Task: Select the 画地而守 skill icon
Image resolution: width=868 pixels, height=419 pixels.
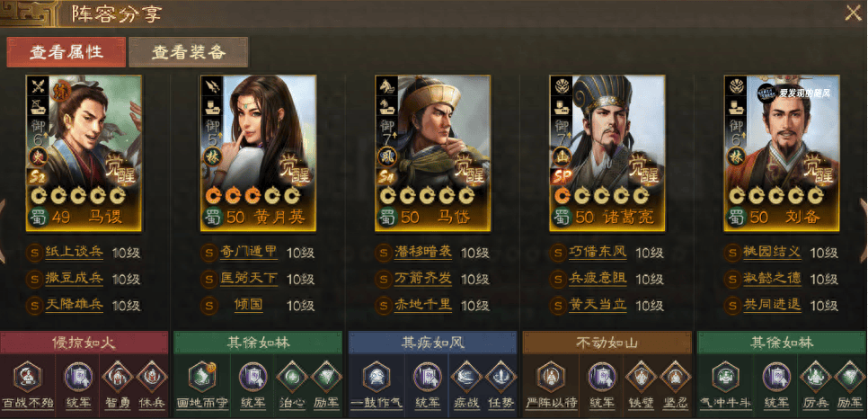Action: point(202,377)
